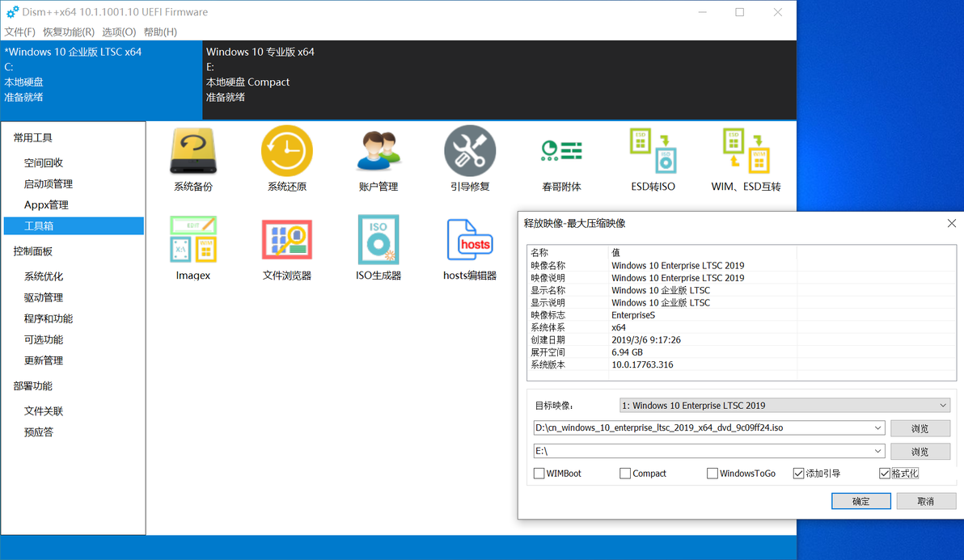Image resolution: width=964 pixels, height=560 pixels.
Task: Uncheck the 添加引导 checkbox
Action: [799, 474]
